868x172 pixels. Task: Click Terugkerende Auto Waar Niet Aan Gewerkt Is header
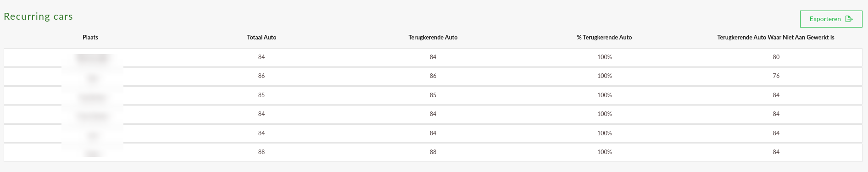click(x=776, y=38)
